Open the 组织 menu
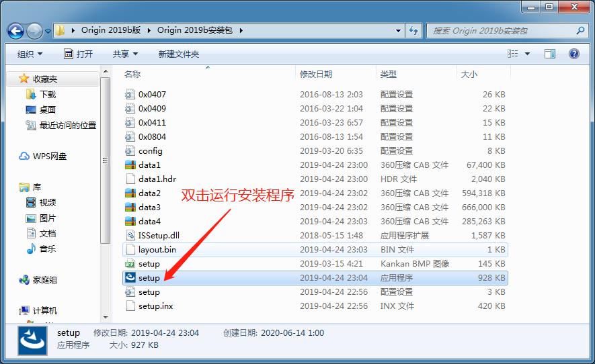Image resolution: width=595 pixels, height=364 pixels. [30, 54]
